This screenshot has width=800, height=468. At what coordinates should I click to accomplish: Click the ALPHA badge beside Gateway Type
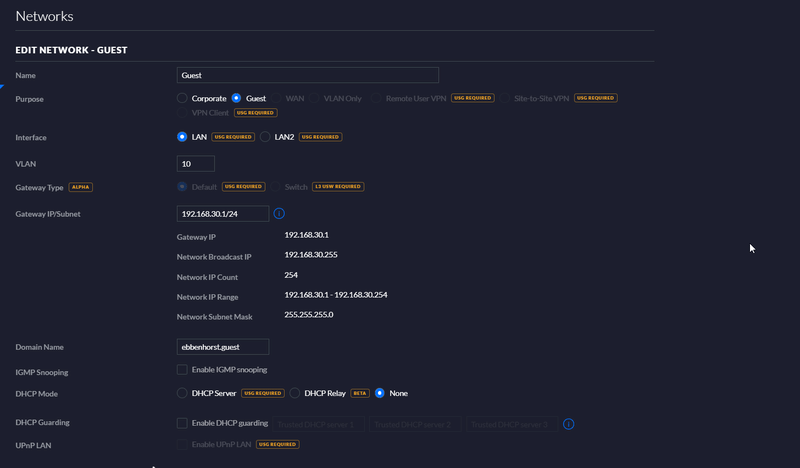[x=81, y=187]
